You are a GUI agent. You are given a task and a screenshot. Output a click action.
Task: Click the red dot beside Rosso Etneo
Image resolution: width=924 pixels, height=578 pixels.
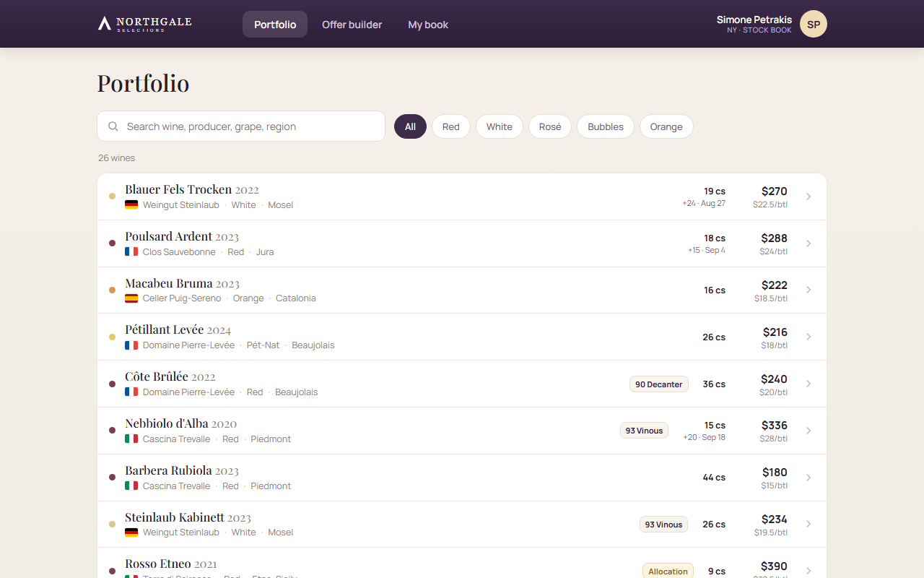coord(112,571)
